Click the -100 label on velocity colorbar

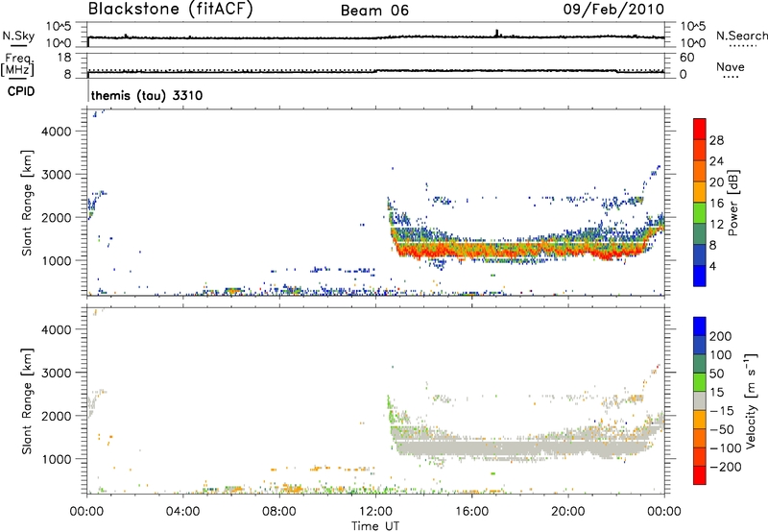(726, 448)
